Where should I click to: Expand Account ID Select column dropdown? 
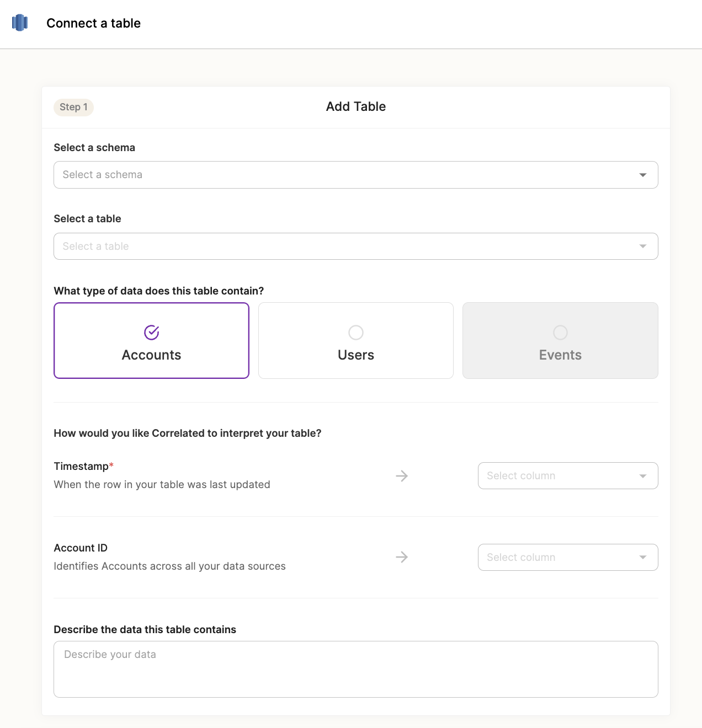[x=557, y=558]
